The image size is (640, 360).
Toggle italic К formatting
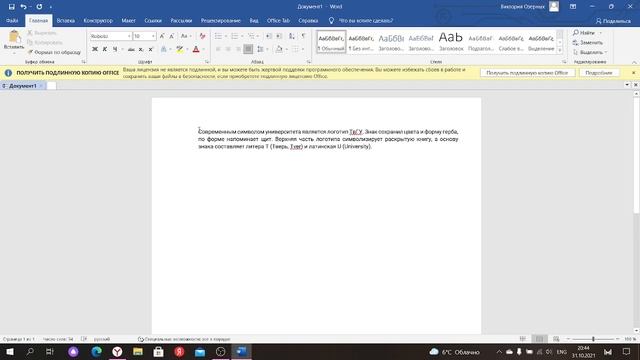pyautogui.click(x=105, y=49)
